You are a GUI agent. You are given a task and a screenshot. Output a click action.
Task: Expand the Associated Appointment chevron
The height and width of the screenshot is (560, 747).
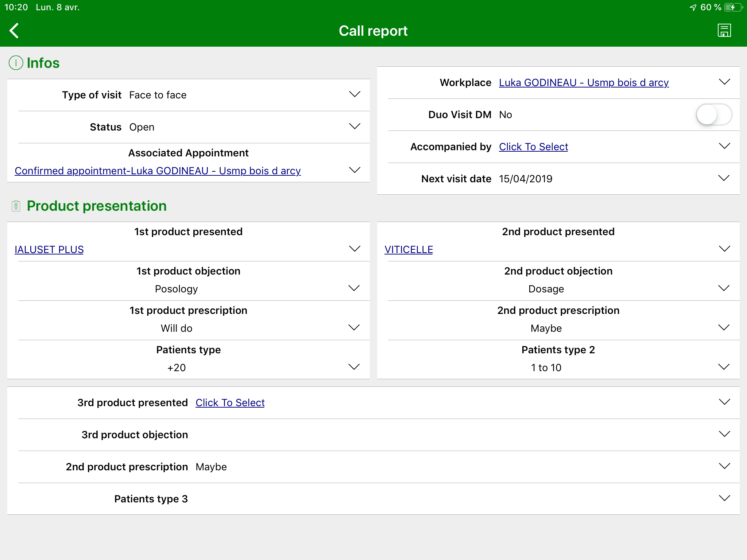(355, 170)
